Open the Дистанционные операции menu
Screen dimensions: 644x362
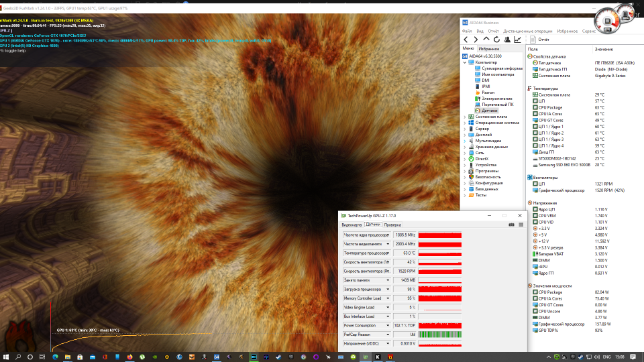coord(528,32)
